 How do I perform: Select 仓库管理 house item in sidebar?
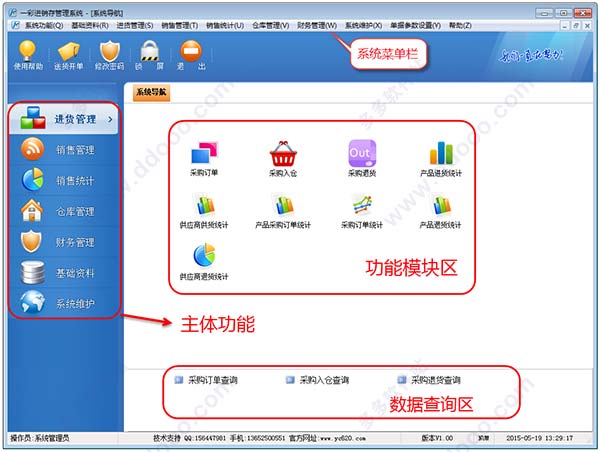point(64,211)
